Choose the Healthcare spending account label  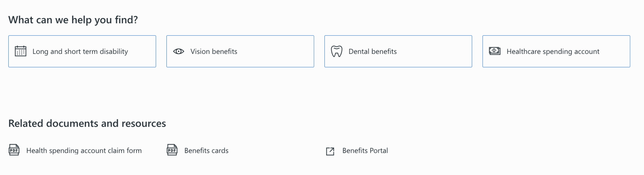553,52
